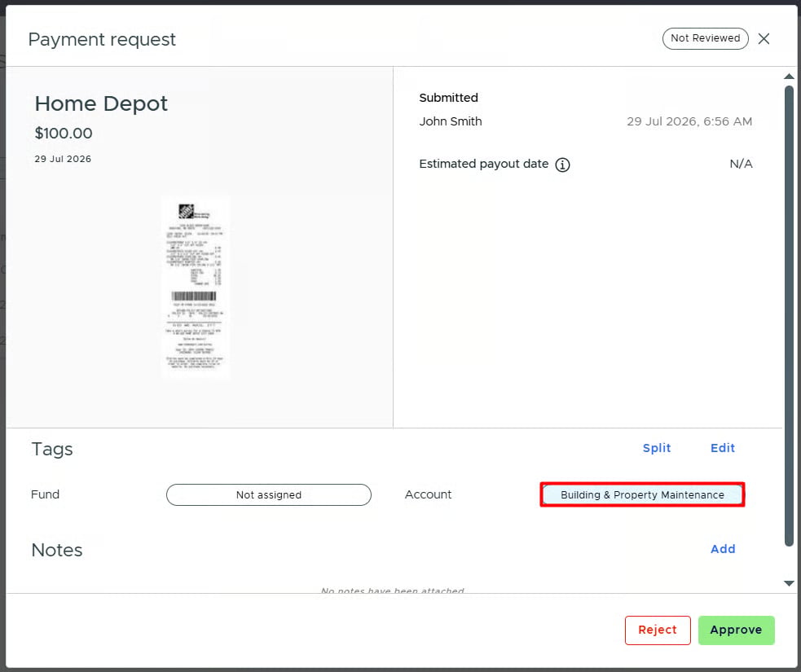
Task: Click the 29 Jul 2026 date under amount
Action: tap(63, 159)
